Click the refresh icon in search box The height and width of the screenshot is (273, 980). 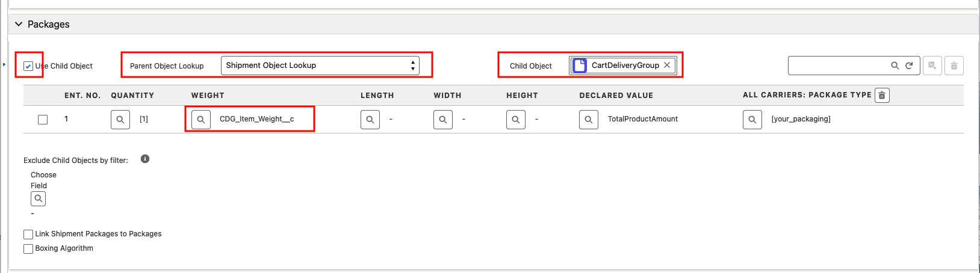pyautogui.click(x=909, y=66)
